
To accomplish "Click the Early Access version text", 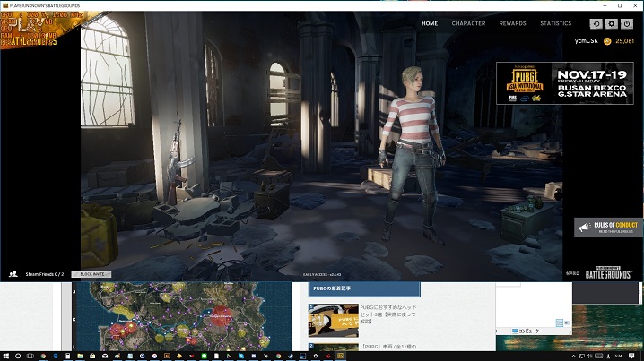I will click(322, 274).
